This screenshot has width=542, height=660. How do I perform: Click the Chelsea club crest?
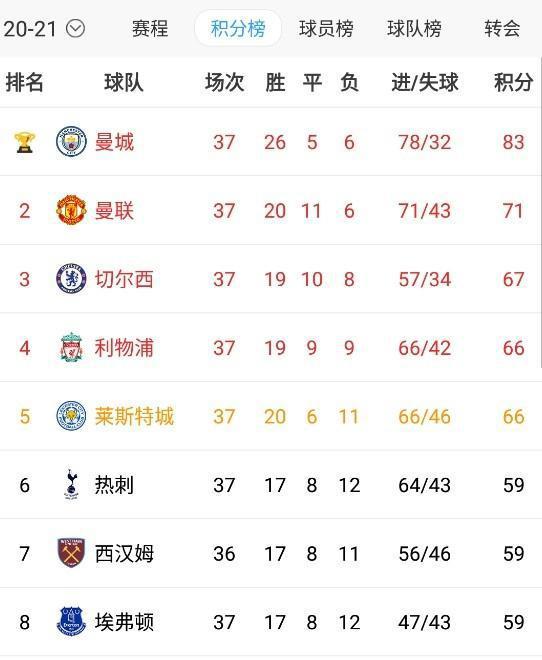[x=71, y=279]
